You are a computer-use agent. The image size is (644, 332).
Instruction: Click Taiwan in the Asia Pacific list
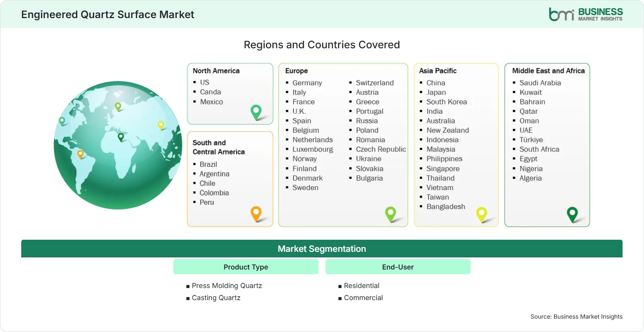[x=438, y=197]
